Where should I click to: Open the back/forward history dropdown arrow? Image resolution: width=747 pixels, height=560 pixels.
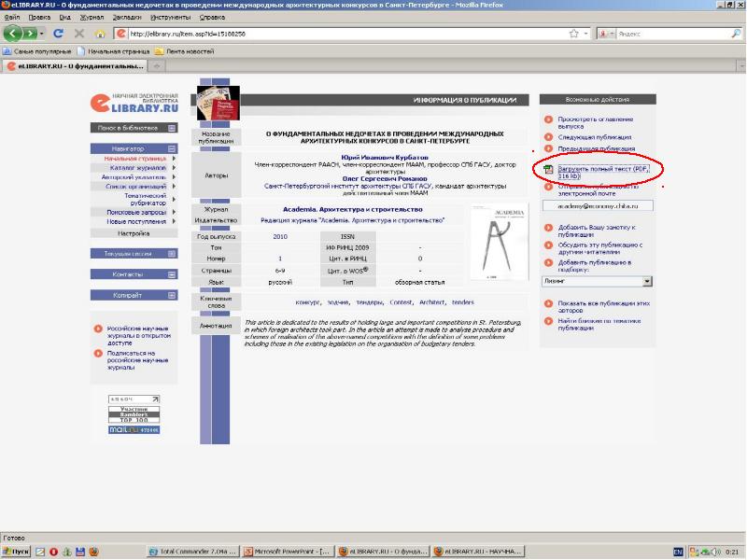click(42, 34)
